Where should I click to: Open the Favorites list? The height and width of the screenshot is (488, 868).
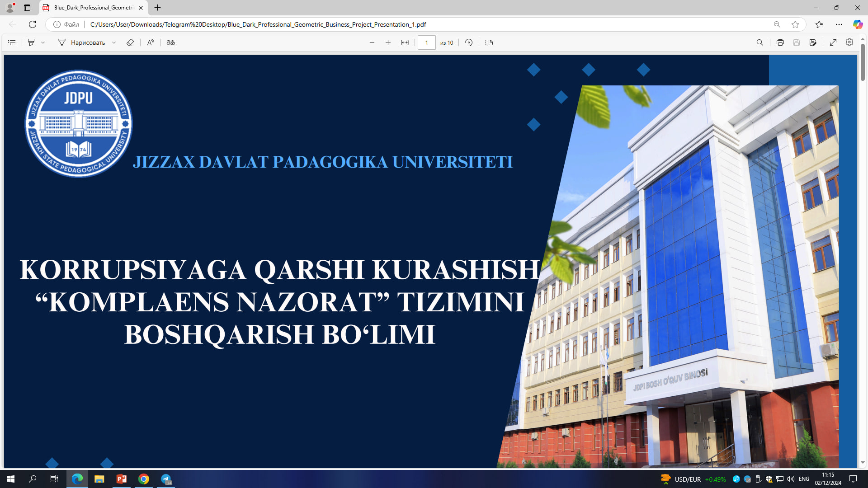click(x=819, y=24)
